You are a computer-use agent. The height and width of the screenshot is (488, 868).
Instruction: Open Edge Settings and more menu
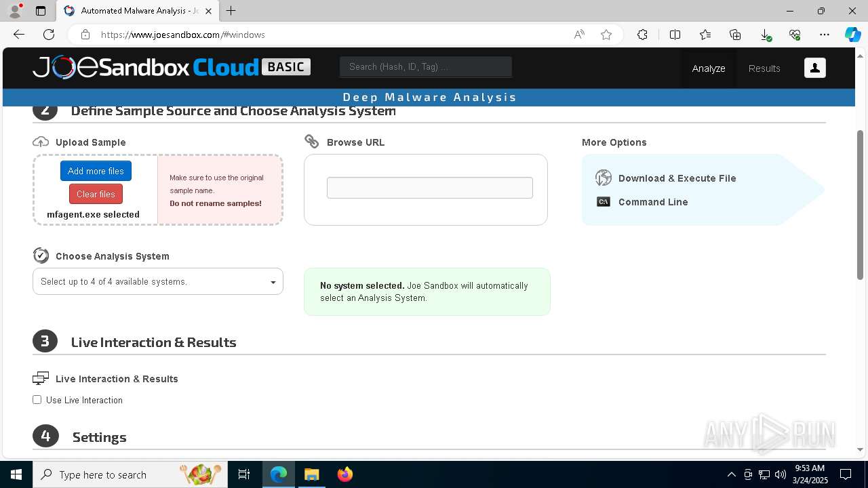click(825, 35)
